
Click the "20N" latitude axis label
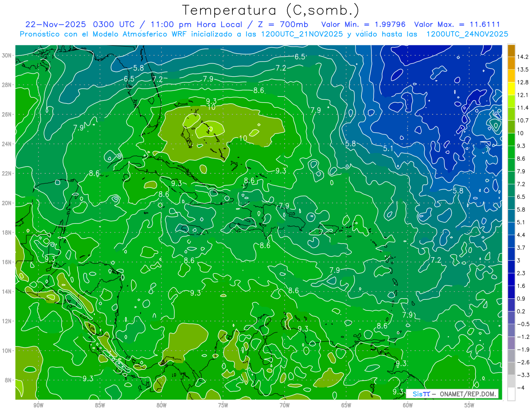pos(6,203)
